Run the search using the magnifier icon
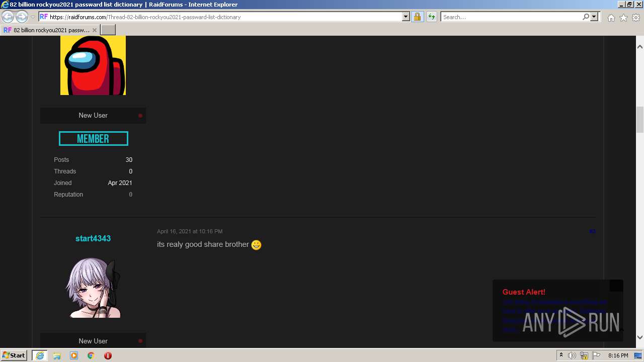 pyautogui.click(x=586, y=17)
